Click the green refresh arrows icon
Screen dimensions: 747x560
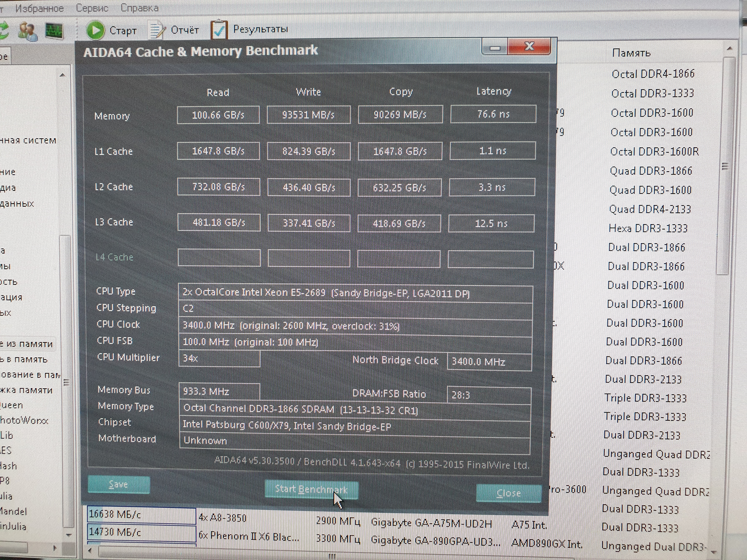(3, 30)
